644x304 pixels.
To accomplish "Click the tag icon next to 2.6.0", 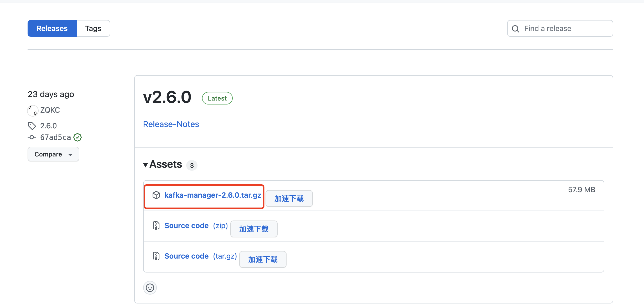I will [x=32, y=126].
